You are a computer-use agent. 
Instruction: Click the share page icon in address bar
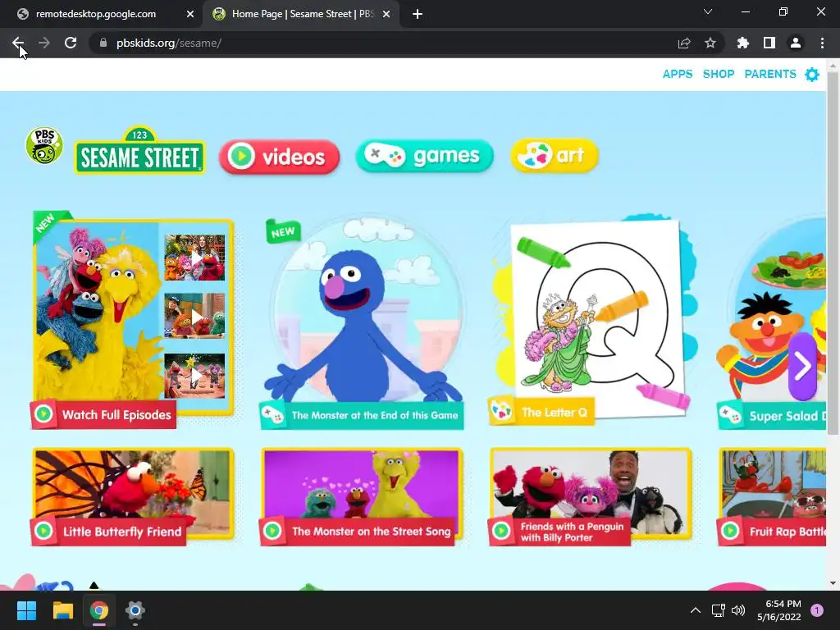(684, 43)
